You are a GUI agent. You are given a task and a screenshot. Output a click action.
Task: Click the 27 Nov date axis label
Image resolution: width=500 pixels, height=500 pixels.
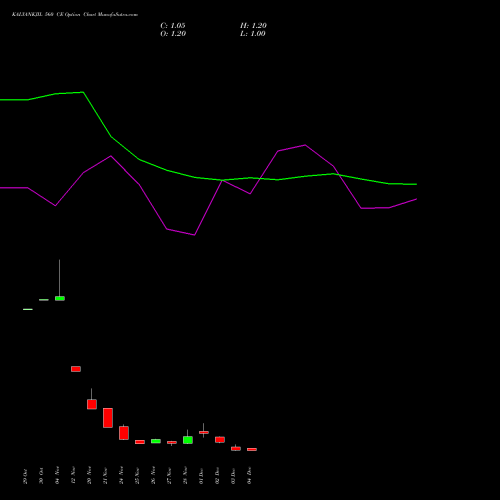pyautogui.click(x=170, y=476)
